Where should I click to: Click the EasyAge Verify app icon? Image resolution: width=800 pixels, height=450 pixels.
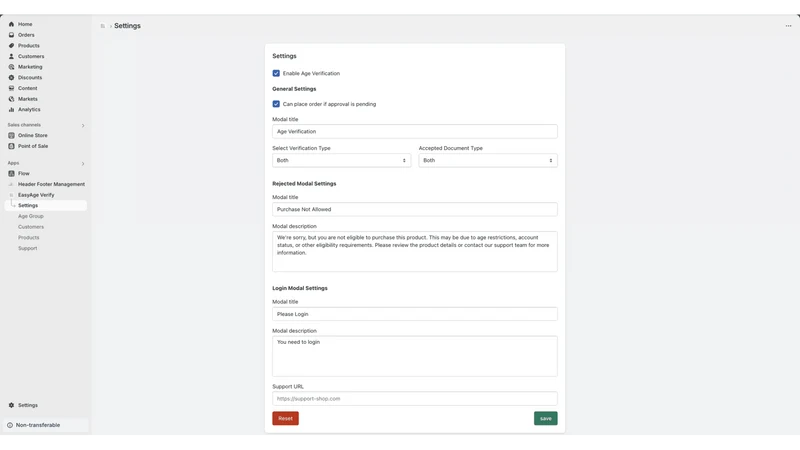[x=11, y=195]
